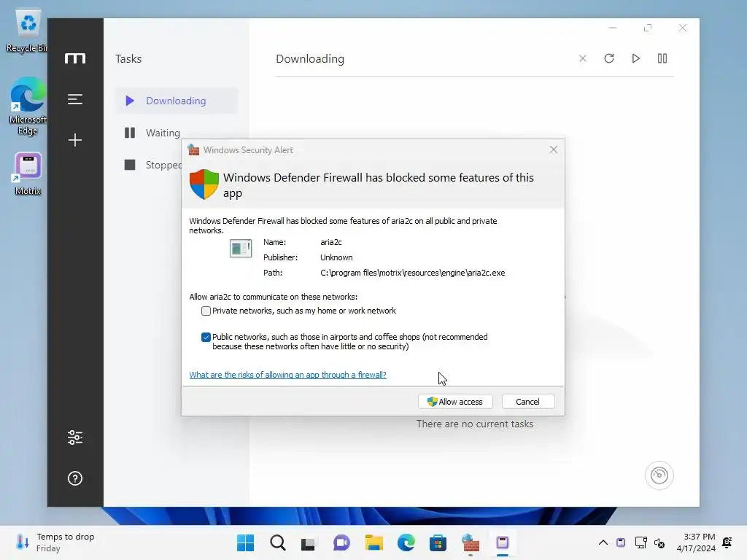Click the firewall alert taskbar icon
Screen dimensions: 747x560
471,542
